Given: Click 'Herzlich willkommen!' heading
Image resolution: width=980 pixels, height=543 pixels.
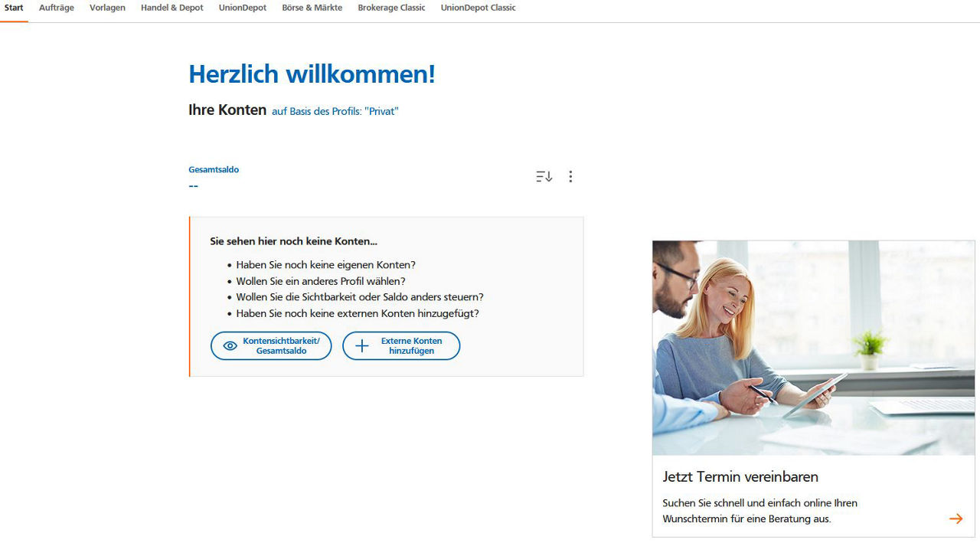Looking at the screenshot, I should 312,74.
